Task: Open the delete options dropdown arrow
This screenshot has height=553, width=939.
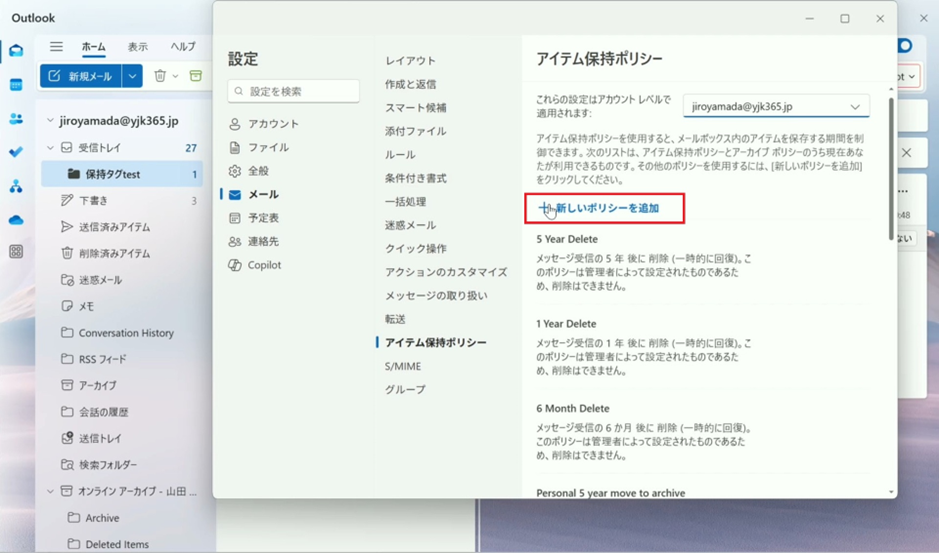Action: (175, 76)
